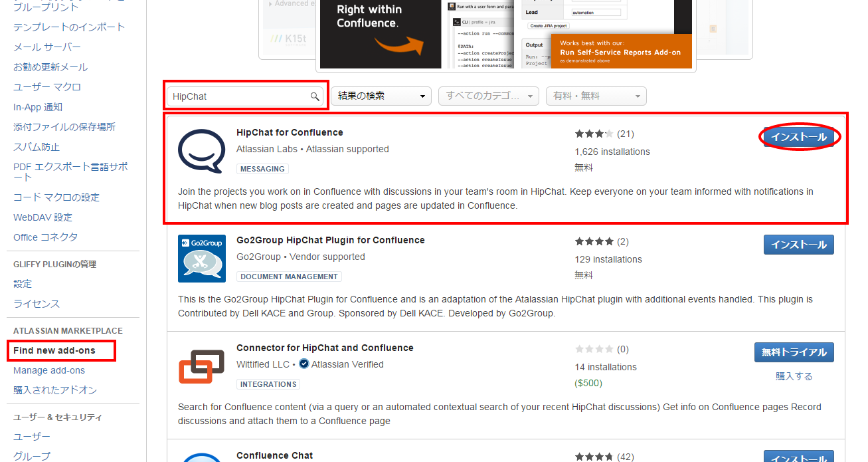
Task: Open WebDAV 設定 in sidebar
Action: (43, 217)
